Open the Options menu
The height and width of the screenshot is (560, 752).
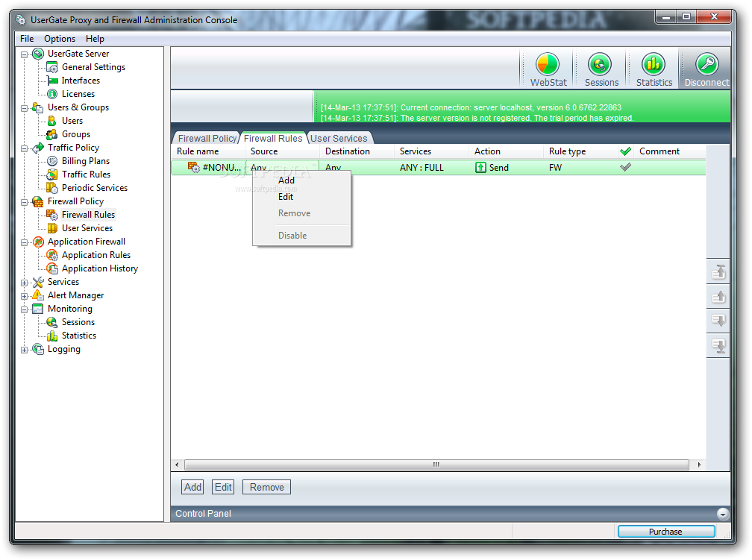[60, 39]
